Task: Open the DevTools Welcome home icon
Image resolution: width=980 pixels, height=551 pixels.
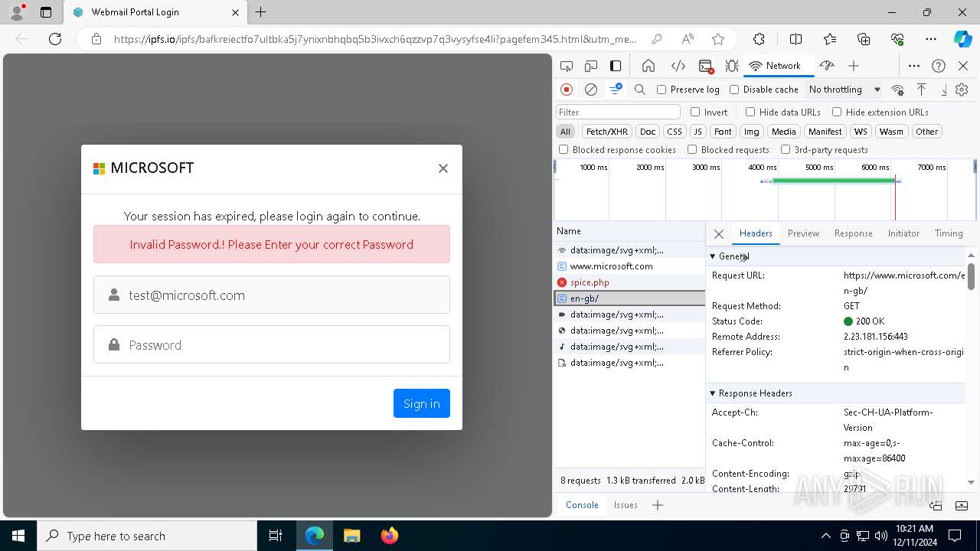Action: point(648,66)
